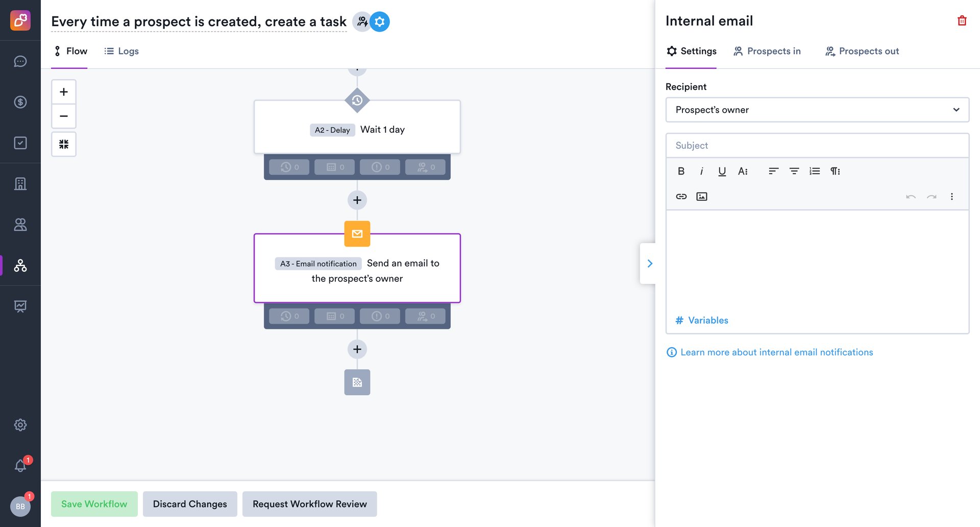
Task: Insert a link into the email body
Action: click(x=681, y=196)
